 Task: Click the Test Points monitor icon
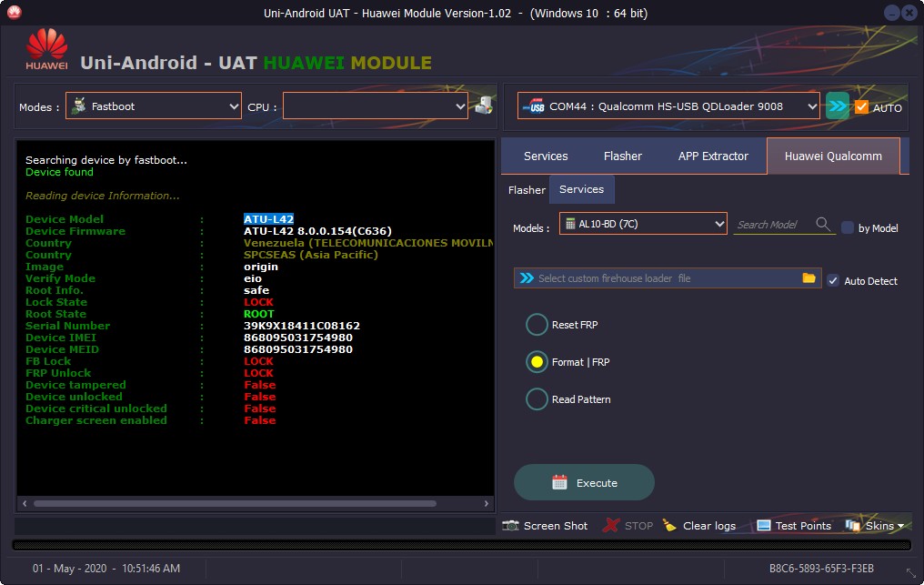pyautogui.click(x=764, y=525)
